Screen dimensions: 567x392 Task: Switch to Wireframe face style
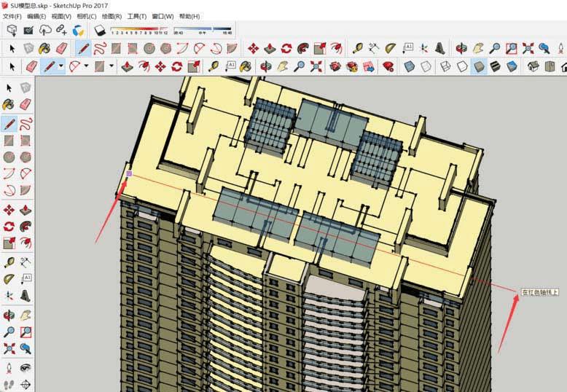pyautogui.click(x=445, y=66)
